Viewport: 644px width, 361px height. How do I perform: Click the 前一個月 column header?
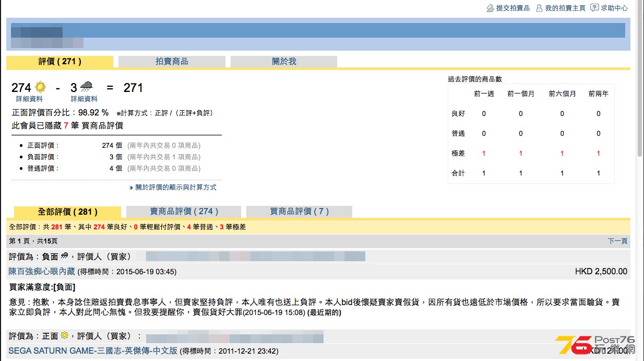[521, 94]
